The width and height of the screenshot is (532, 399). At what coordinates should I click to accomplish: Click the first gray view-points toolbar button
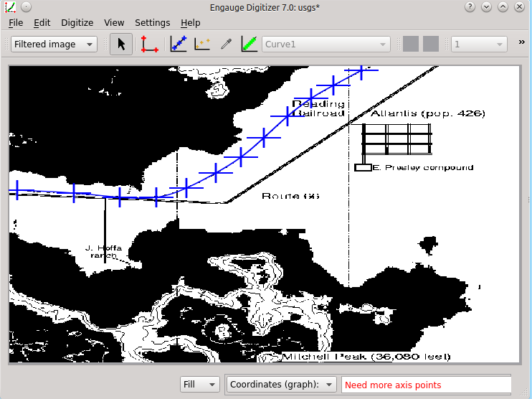[x=411, y=44]
